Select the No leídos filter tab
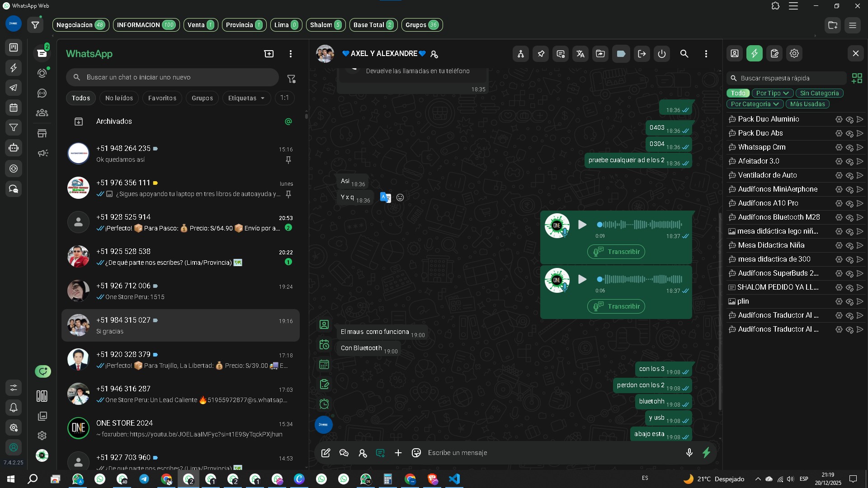This screenshot has width=868, height=488. point(119,98)
